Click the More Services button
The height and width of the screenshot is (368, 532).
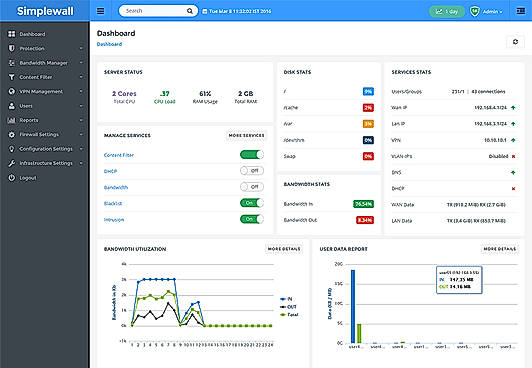tap(246, 135)
